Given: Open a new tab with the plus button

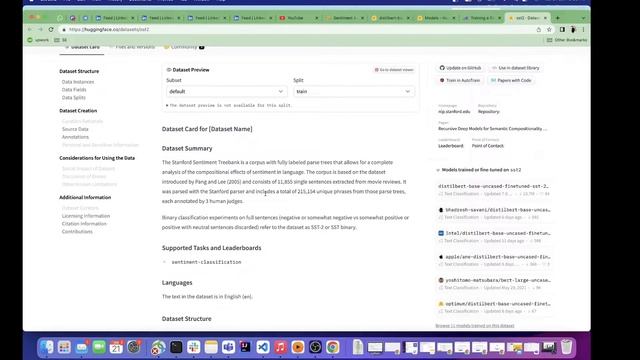Looking at the screenshot, I should tap(558, 18).
